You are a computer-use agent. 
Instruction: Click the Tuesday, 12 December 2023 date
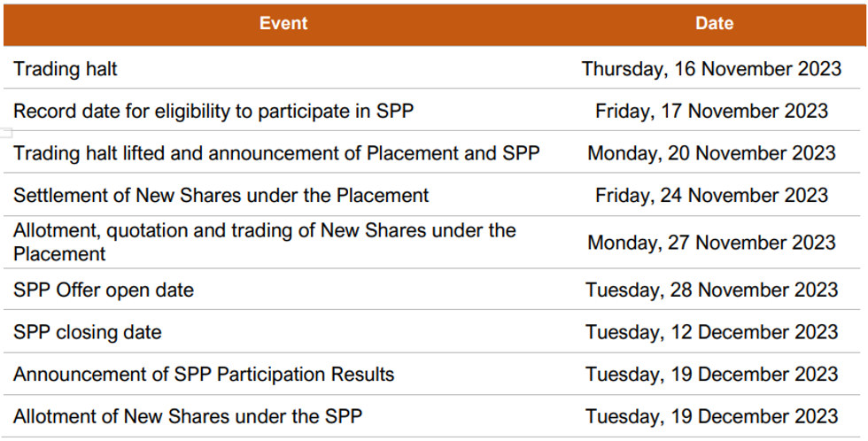tap(711, 332)
